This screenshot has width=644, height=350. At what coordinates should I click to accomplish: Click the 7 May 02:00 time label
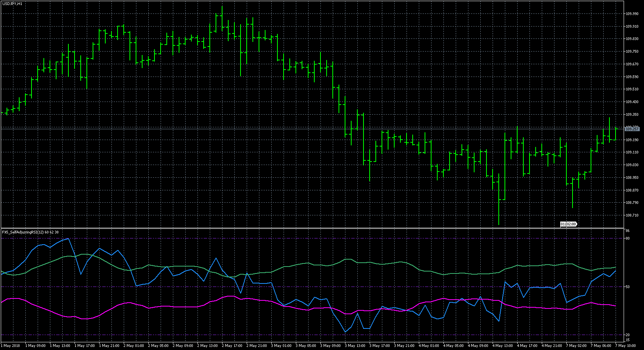(577, 346)
